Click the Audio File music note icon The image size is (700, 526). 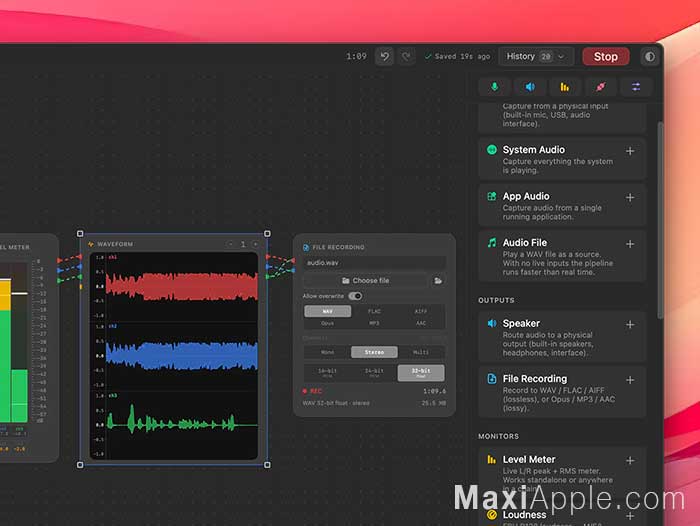point(492,242)
